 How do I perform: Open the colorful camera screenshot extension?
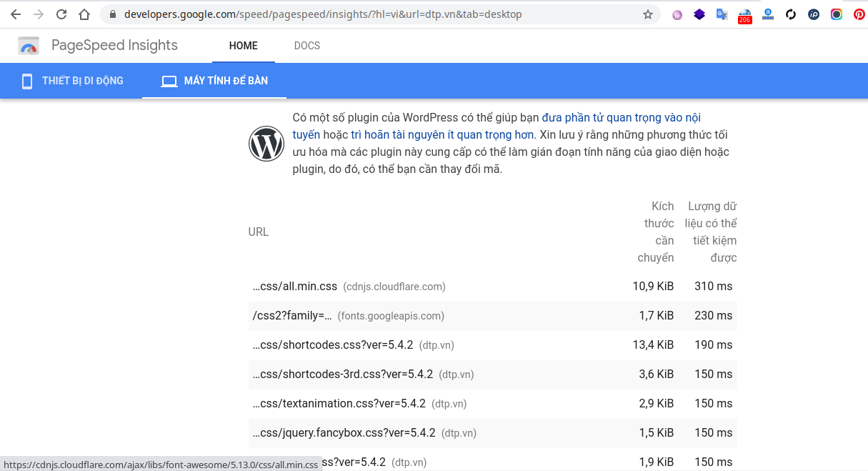tap(837, 14)
